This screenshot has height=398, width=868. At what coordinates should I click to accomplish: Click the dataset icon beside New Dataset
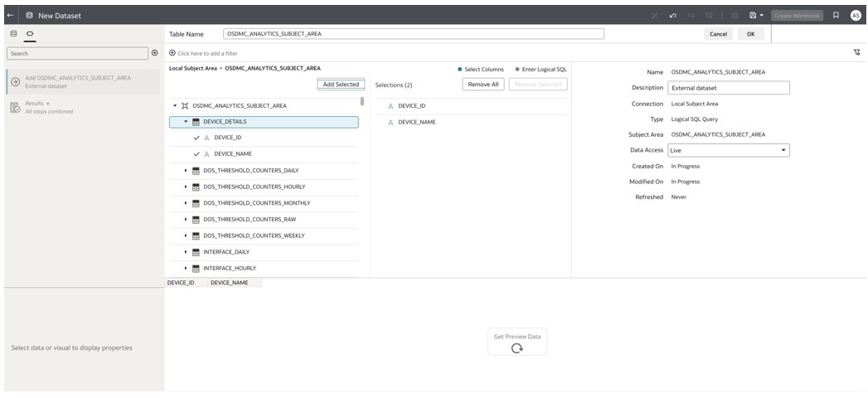[29, 16]
